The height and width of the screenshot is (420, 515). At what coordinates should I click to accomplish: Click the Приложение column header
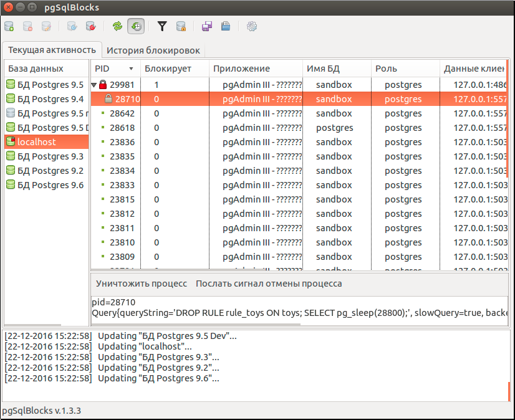click(x=256, y=69)
